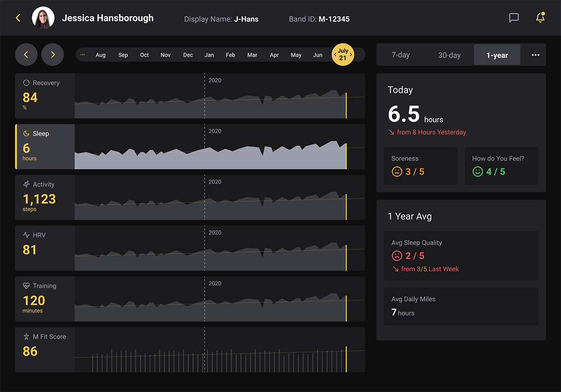Select the 1-year view tab
561x392 pixels.
click(497, 55)
